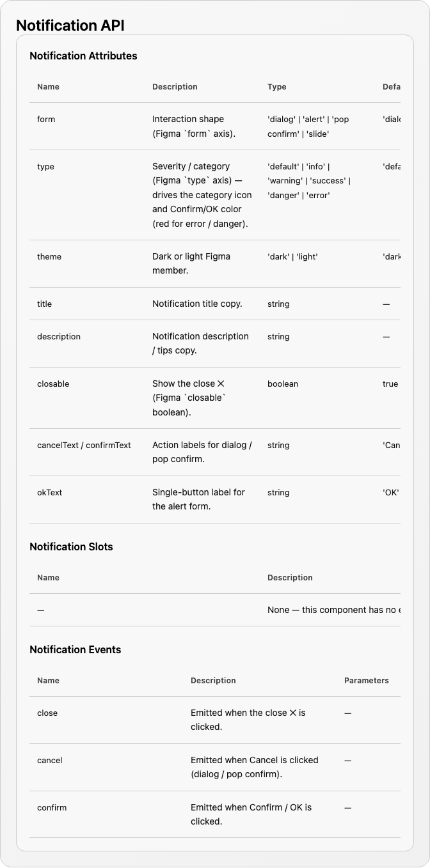Image resolution: width=430 pixels, height=868 pixels.
Task: Click the 'theme' attribute name
Action: (49, 256)
